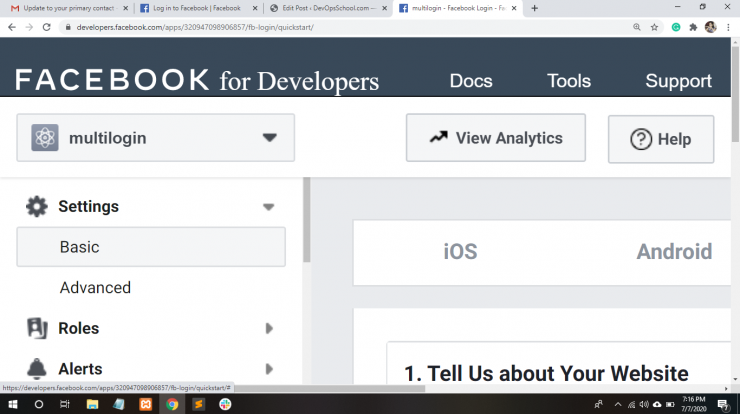Choose the Android platform tab
Image resolution: width=740 pixels, height=414 pixels.
[x=674, y=252]
